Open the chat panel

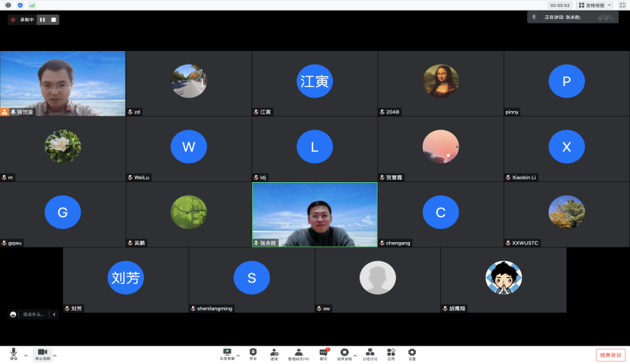point(323,353)
